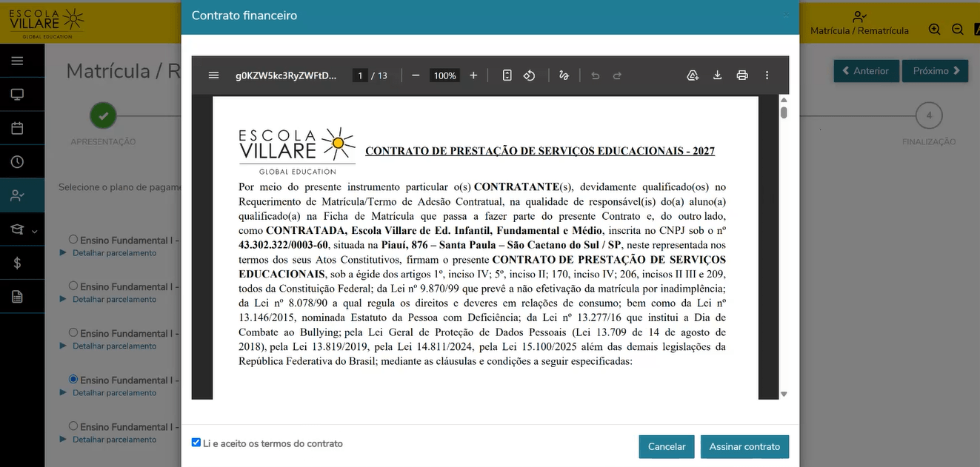Click the green checkmark Apresentação step
980x467 pixels.
(103, 115)
